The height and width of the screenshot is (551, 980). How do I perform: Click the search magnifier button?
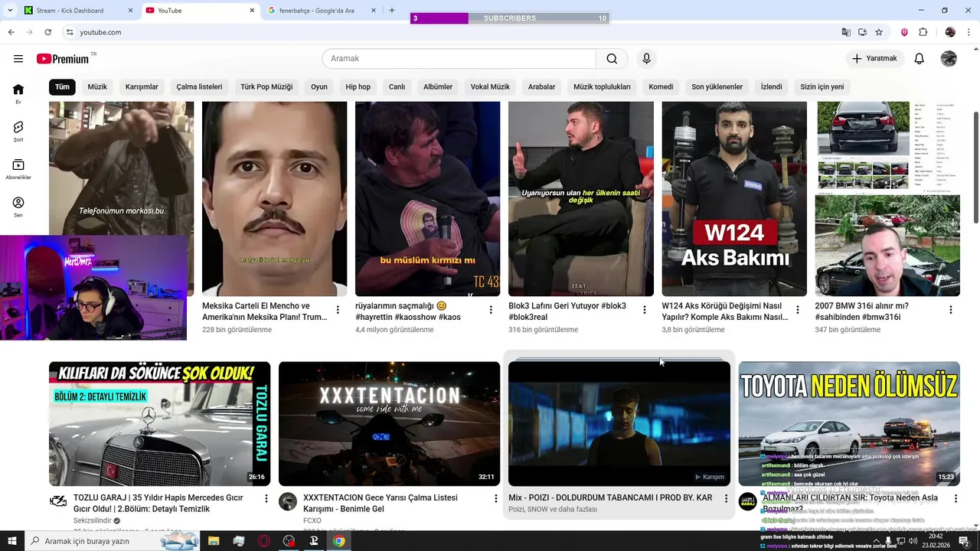point(612,59)
